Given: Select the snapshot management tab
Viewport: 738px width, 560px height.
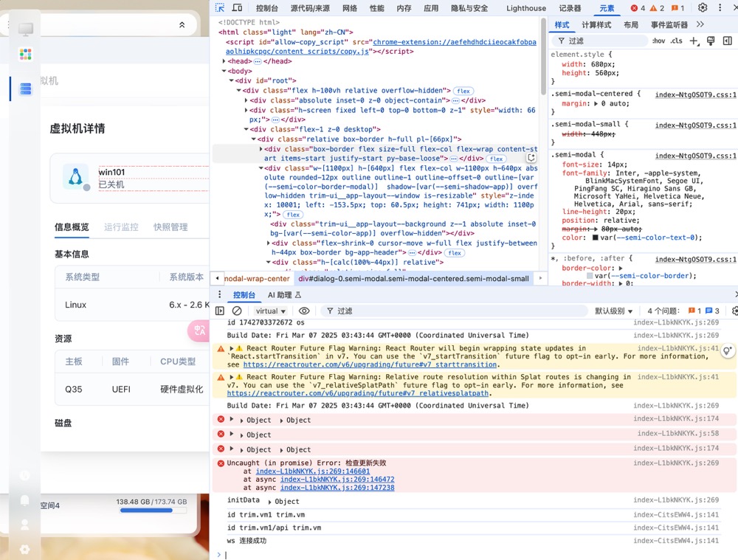Looking at the screenshot, I should [170, 227].
